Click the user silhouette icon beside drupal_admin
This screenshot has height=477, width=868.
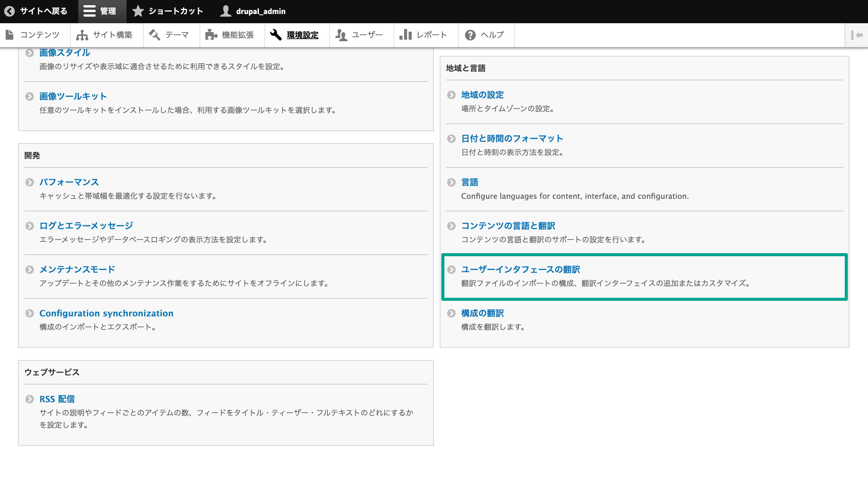226,11
